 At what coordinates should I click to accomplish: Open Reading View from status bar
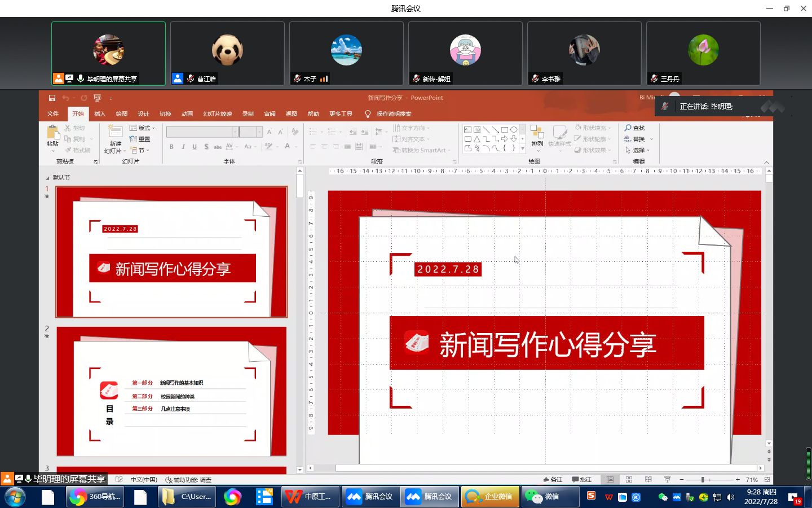pyautogui.click(x=648, y=479)
